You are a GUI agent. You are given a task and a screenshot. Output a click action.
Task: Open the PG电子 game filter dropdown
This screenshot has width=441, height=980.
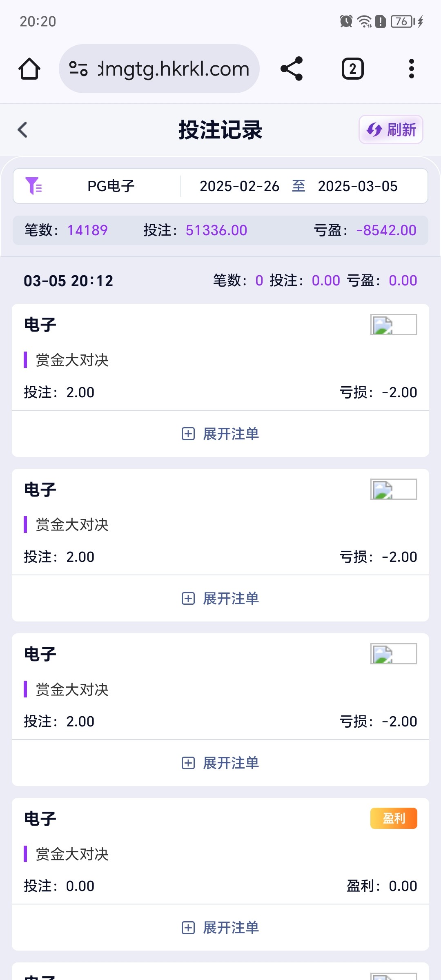click(x=111, y=186)
